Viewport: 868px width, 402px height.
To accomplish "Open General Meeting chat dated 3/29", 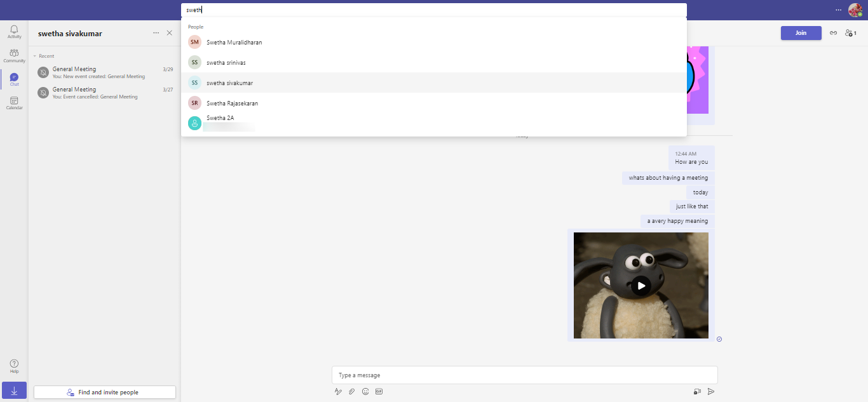I will click(x=105, y=72).
